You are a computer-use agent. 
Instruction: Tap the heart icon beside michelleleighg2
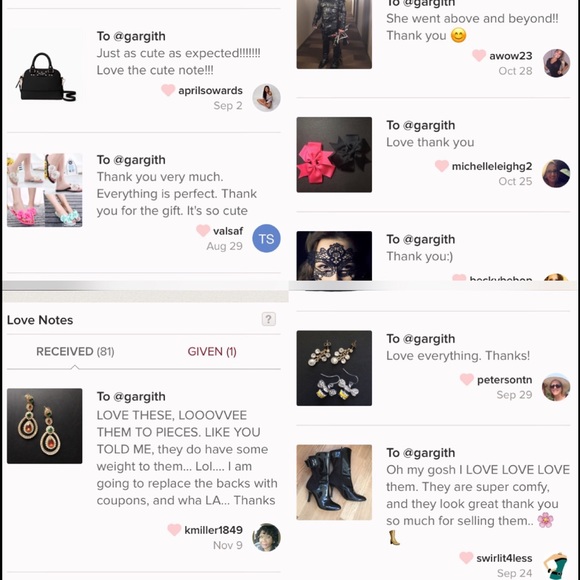442,166
